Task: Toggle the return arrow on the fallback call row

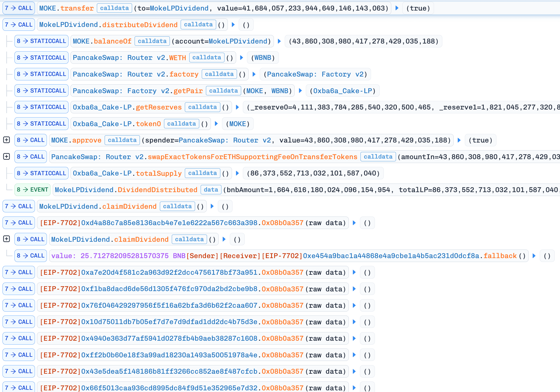Action: coord(534,256)
